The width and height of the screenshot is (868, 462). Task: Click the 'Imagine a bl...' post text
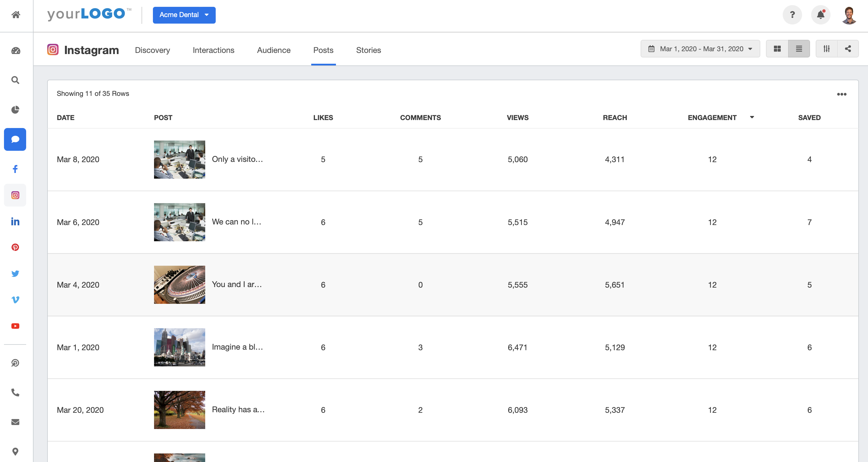pos(238,347)
